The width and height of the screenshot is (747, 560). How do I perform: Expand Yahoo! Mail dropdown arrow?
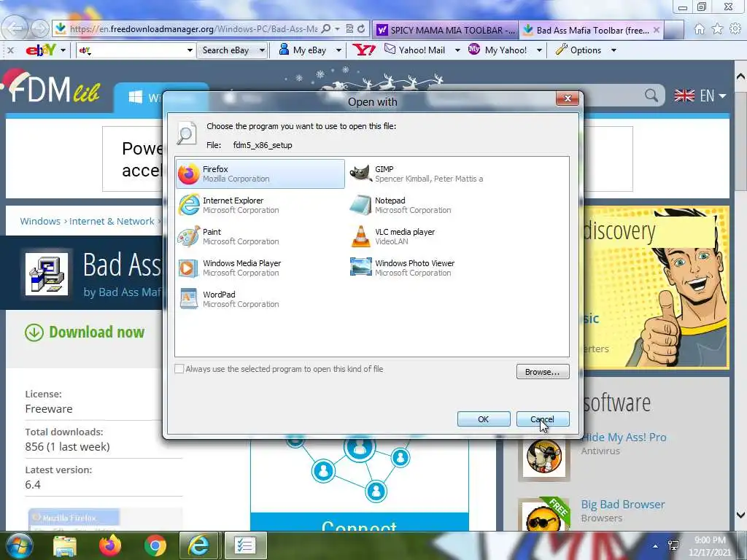click(x=457, y=50)
